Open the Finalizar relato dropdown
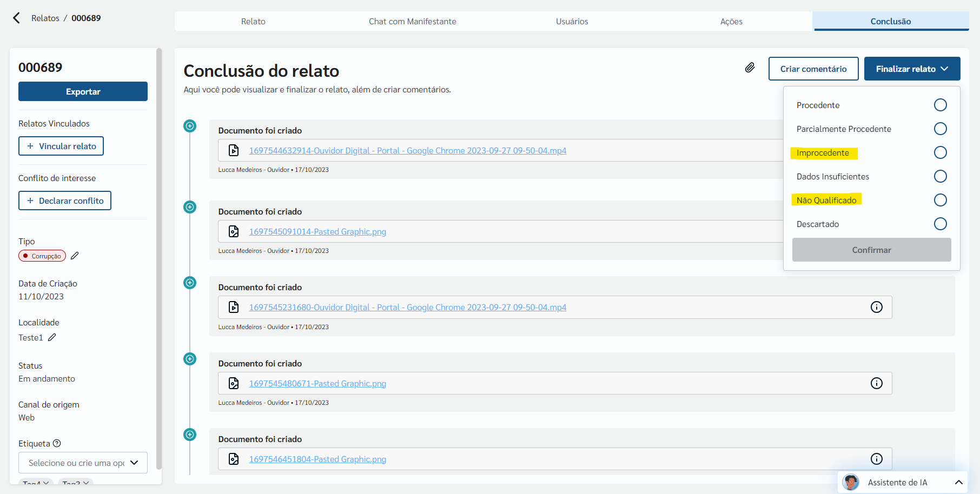Image resolution: width=980 pixels, height=494 pixels. point(912,69)
